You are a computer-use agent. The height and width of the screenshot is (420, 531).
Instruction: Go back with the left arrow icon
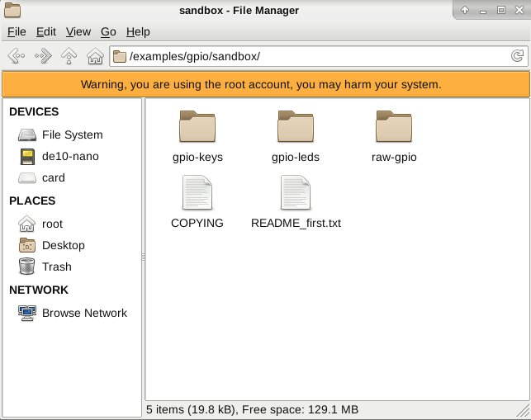click(x=17, y=56)
